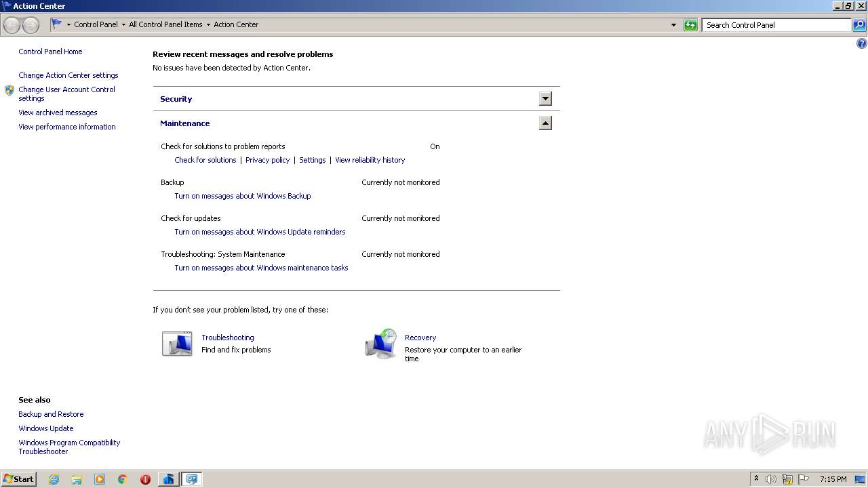Open Opera browser from the taskbar

click(x=145, y=479)
